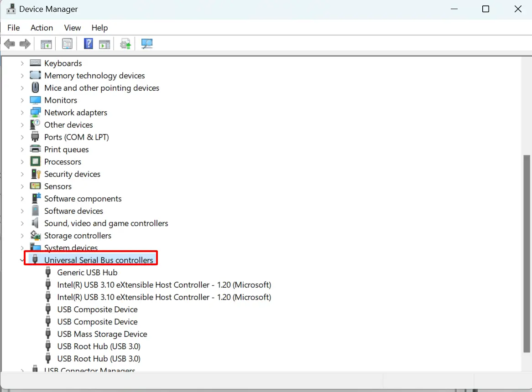Expand the Sensors chevron
Image resolution: width=532 pixels, height=392 pixels.
(x=22, y=187)
